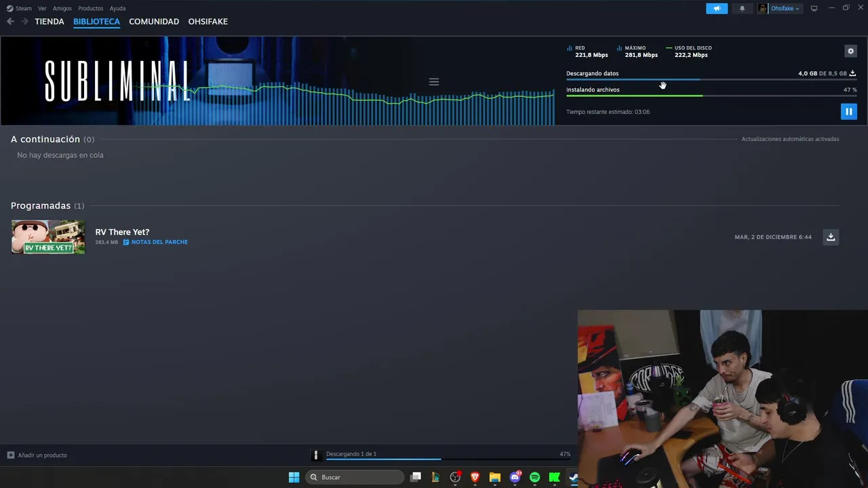This screenshot has height=488, width=868.
Task: Click the RED network speed stat
Action: pyautogui.click(x=587, y=52)
